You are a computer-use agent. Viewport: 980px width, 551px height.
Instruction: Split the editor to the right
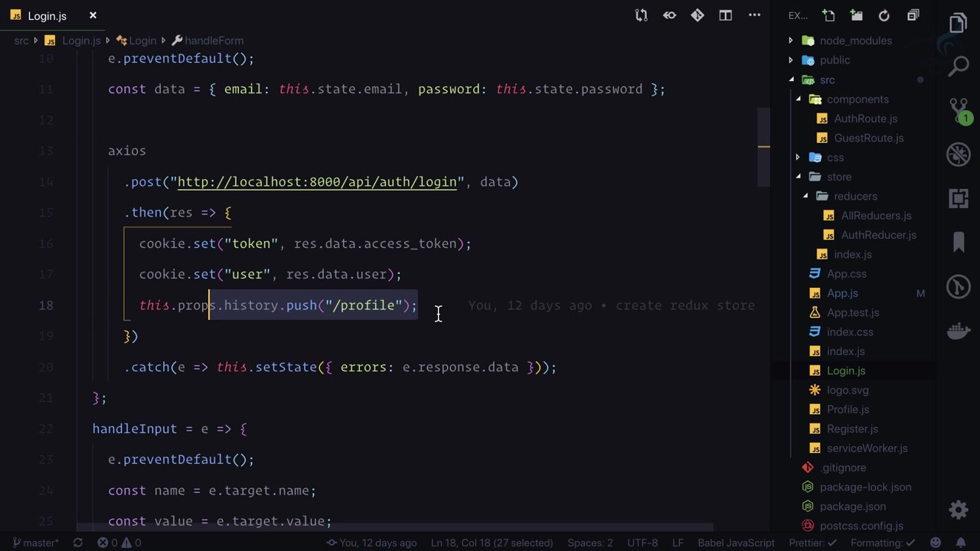[725, 15]
